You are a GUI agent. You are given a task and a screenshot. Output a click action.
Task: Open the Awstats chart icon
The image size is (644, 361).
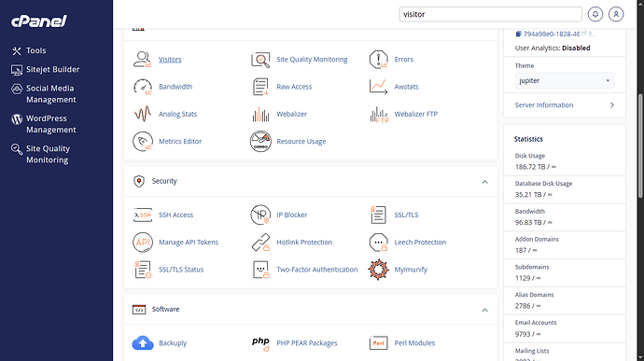coord(378,87)
